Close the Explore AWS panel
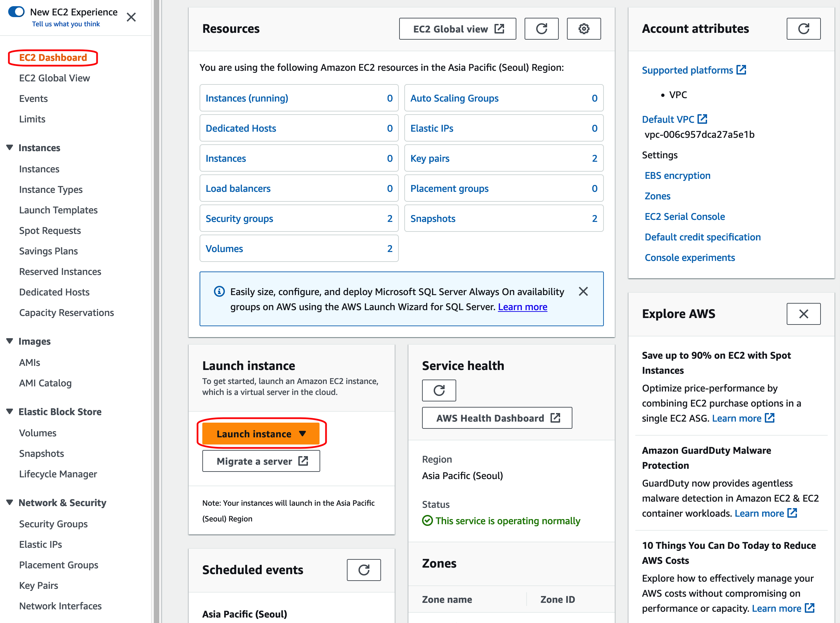The width and height of the screenshot is (840, 623). (x=803, y=314)
